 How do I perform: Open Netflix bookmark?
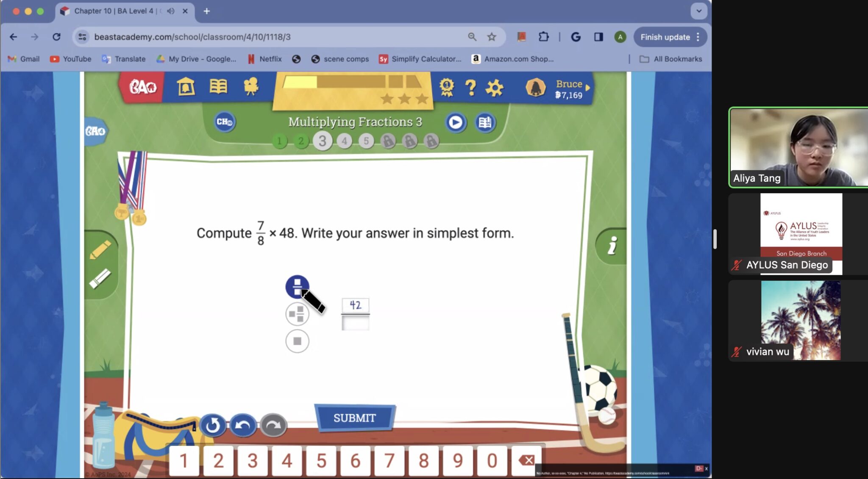coord(264,59)
